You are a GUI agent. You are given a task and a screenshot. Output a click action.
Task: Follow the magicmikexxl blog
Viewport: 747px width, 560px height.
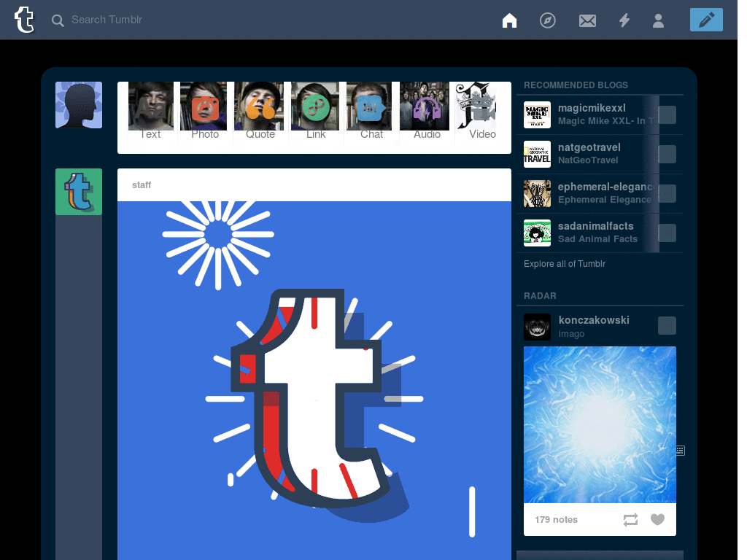click(x=667, y=114)
